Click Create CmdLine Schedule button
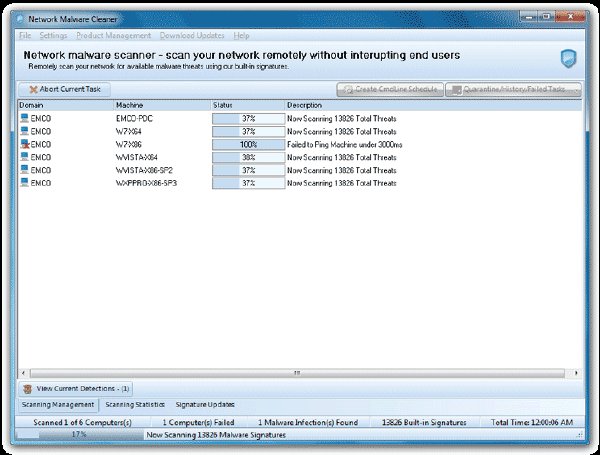600x455 pixels. (390, 90)
